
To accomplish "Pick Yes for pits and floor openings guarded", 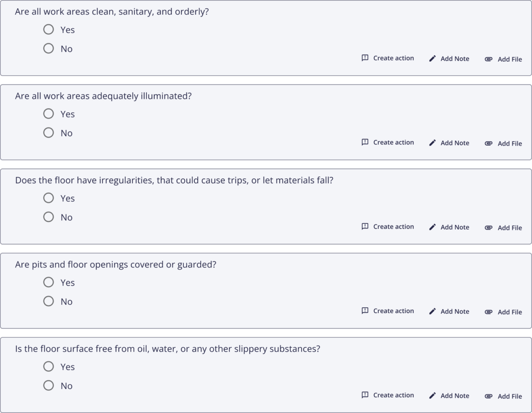I will [49, 282].
